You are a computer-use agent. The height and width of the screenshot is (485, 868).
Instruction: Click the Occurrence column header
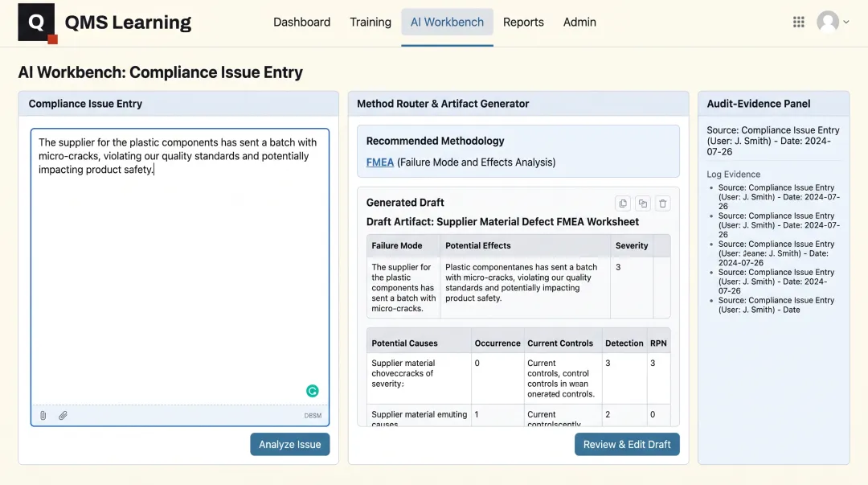[497, 343]
